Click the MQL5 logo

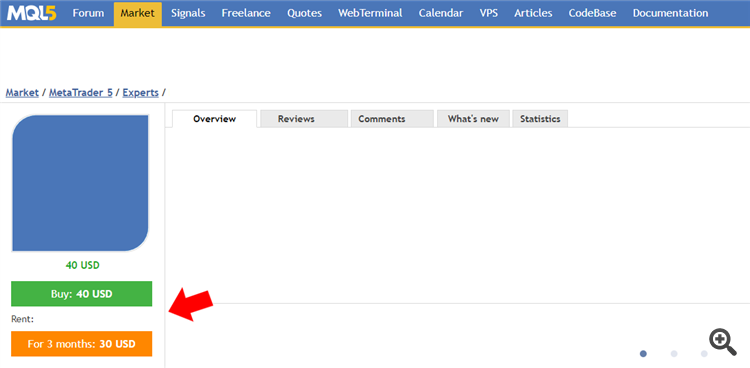point(32,13)
